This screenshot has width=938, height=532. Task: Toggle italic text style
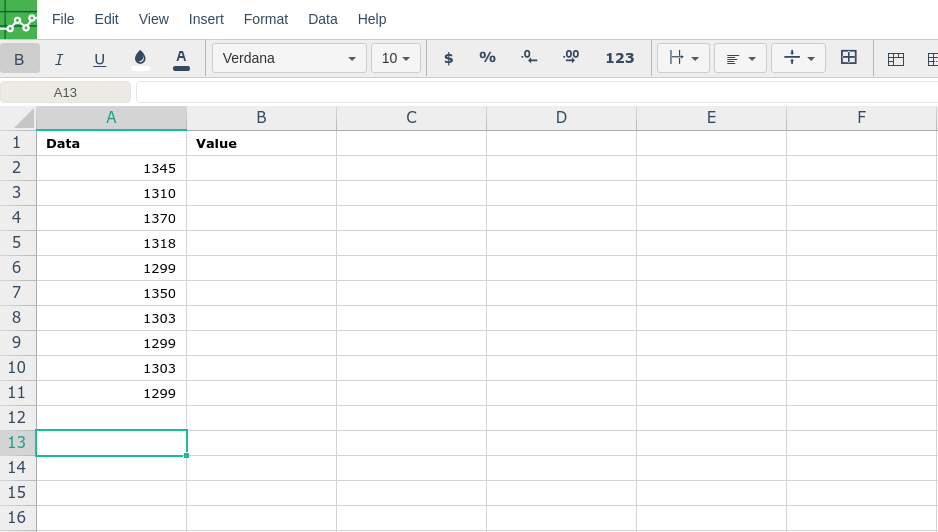coord(59,59)
